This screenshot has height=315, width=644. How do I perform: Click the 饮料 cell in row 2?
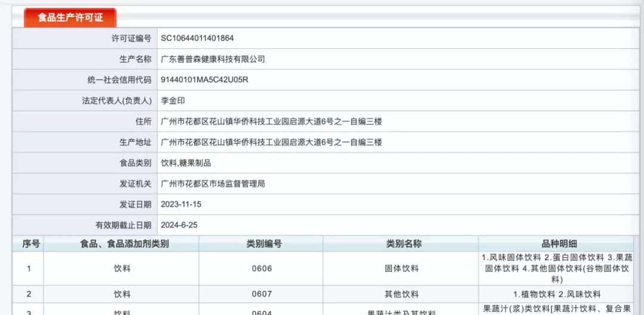click(122, 294)
